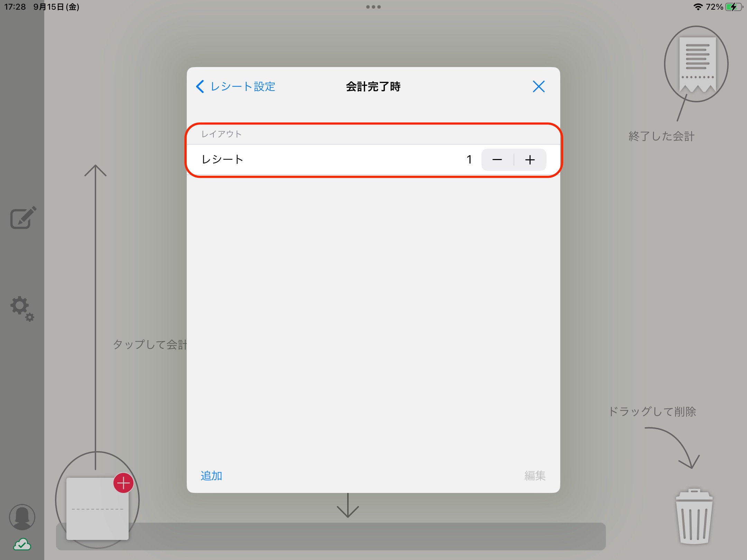Tap the three-dot multitasking indicator

tap(373, 7)
